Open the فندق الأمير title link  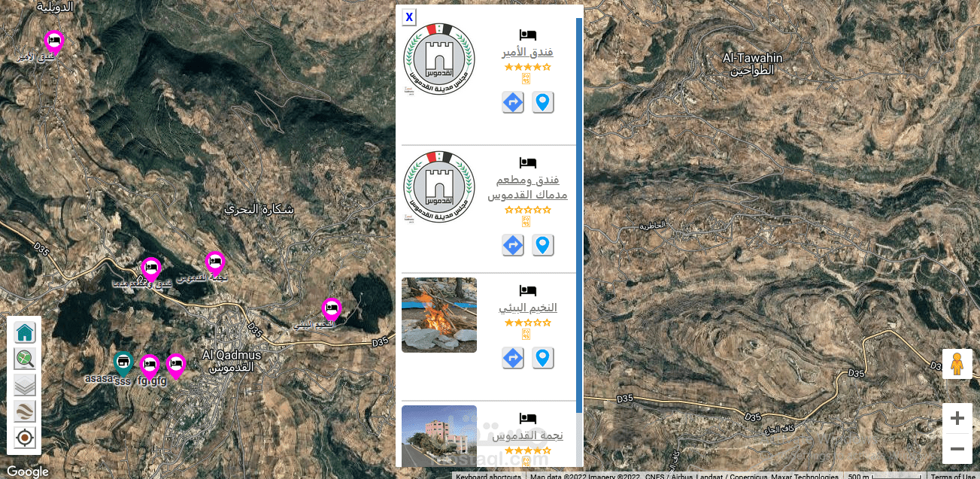point(527,52)
